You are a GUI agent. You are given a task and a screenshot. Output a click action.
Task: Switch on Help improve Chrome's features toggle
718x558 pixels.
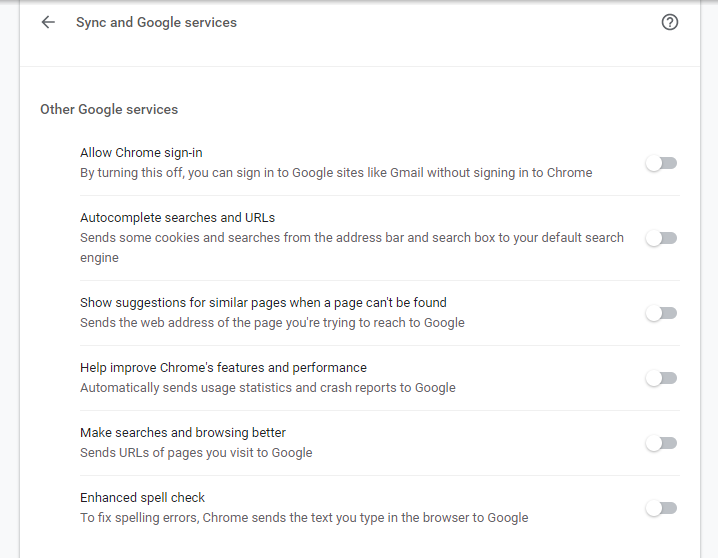coord(661,378)
